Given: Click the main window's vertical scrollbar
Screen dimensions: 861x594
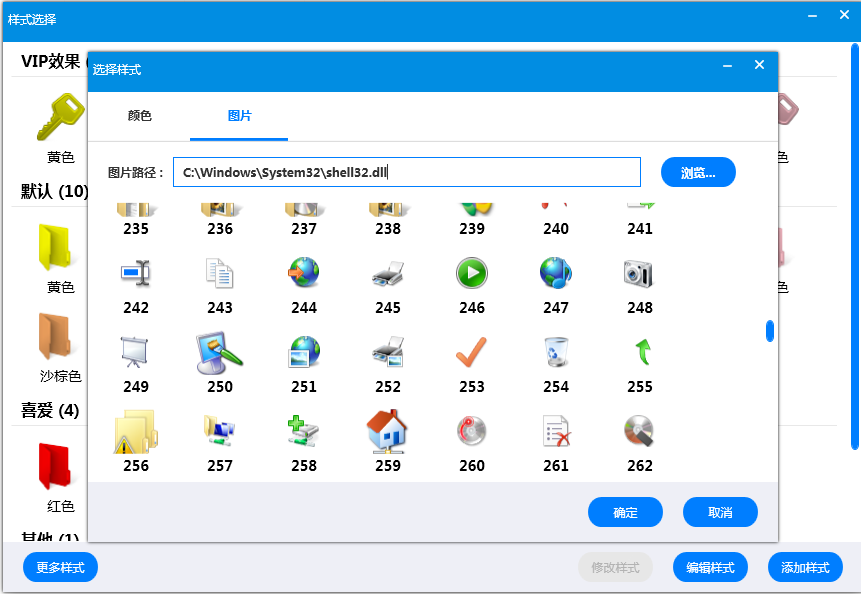Looking at the screenshot, I should [x=854, y=247].
